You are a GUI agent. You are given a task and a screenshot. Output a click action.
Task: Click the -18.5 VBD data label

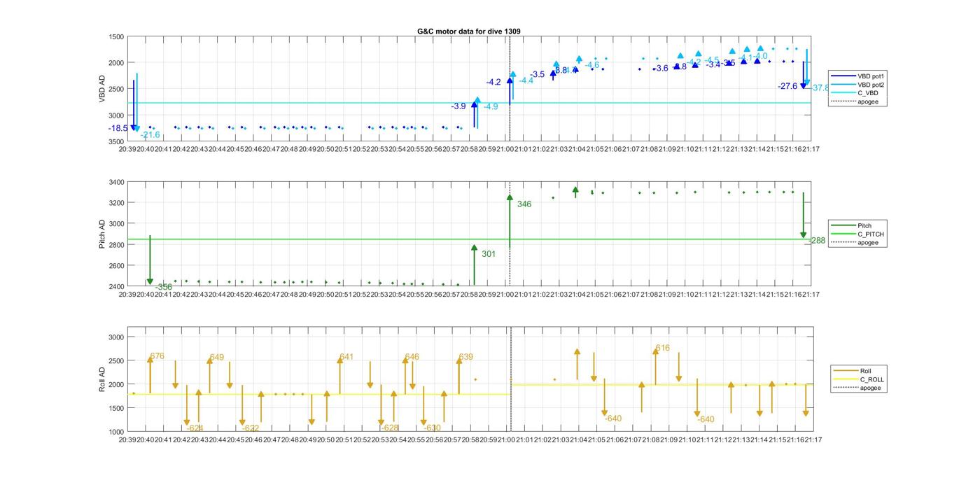(x=118, y=129)
